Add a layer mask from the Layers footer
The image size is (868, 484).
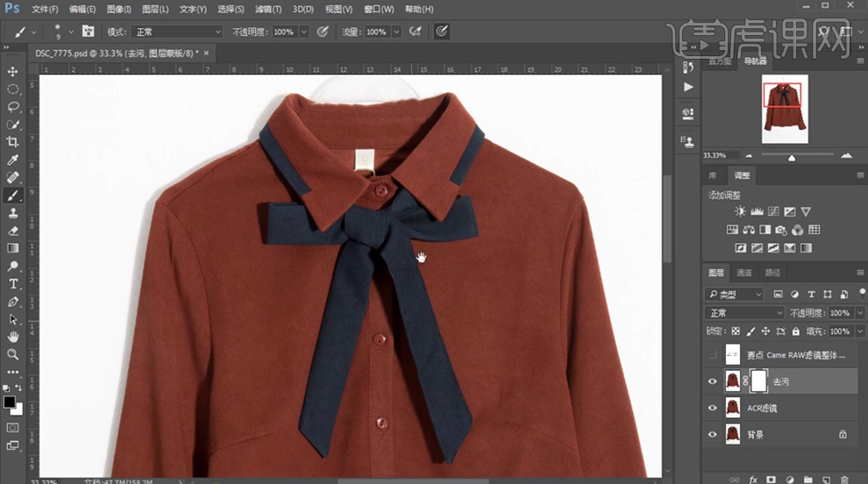point(772,480)
